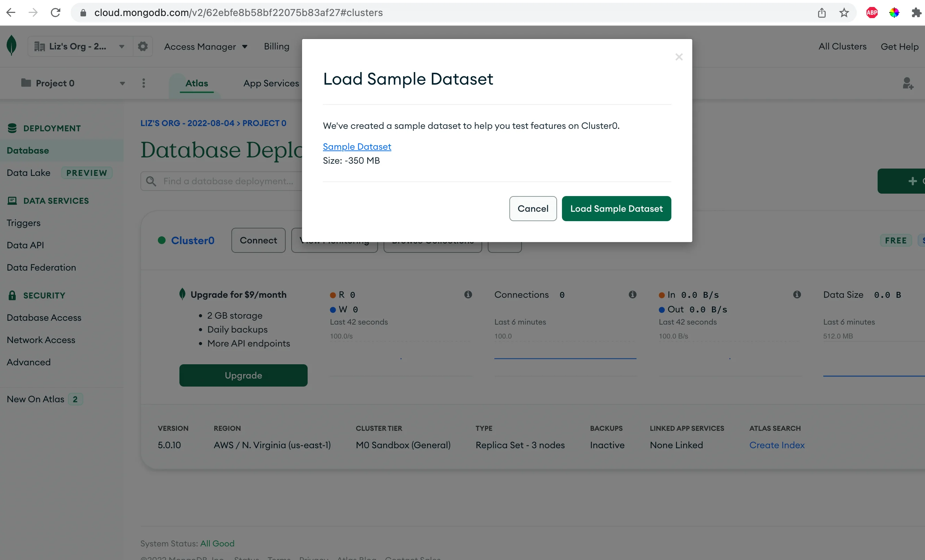Click the FREE tier badge
This screenshot has height=560, width=925.
(896, 240)
